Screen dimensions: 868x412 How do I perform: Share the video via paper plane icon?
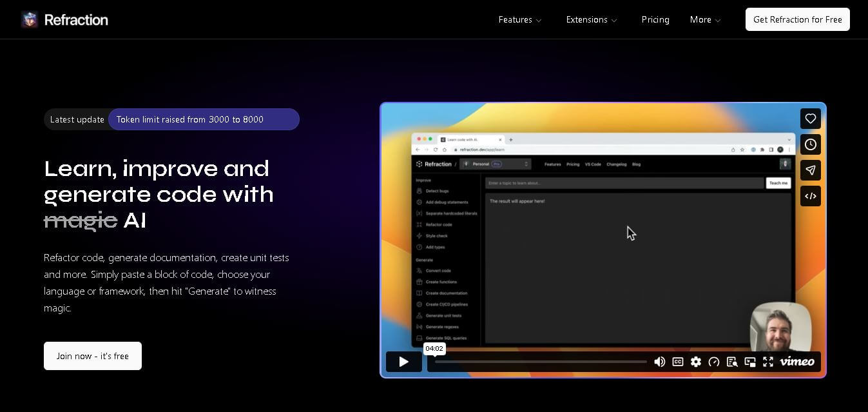pos(811,170)
